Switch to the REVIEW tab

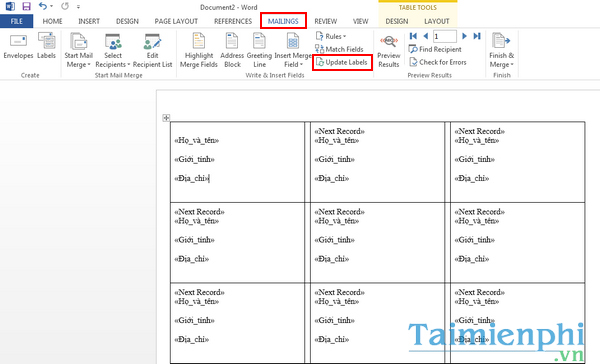pos(326,21)
